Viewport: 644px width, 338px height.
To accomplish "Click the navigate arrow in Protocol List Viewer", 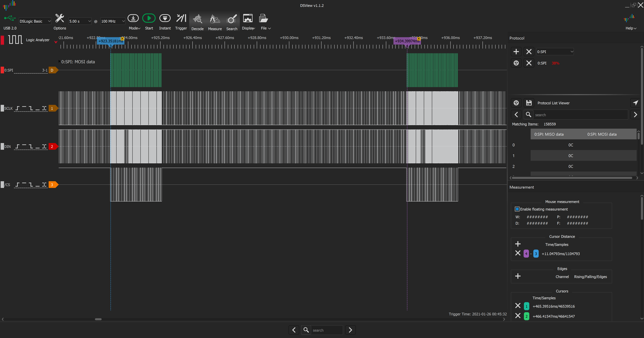I will (635, 103).
